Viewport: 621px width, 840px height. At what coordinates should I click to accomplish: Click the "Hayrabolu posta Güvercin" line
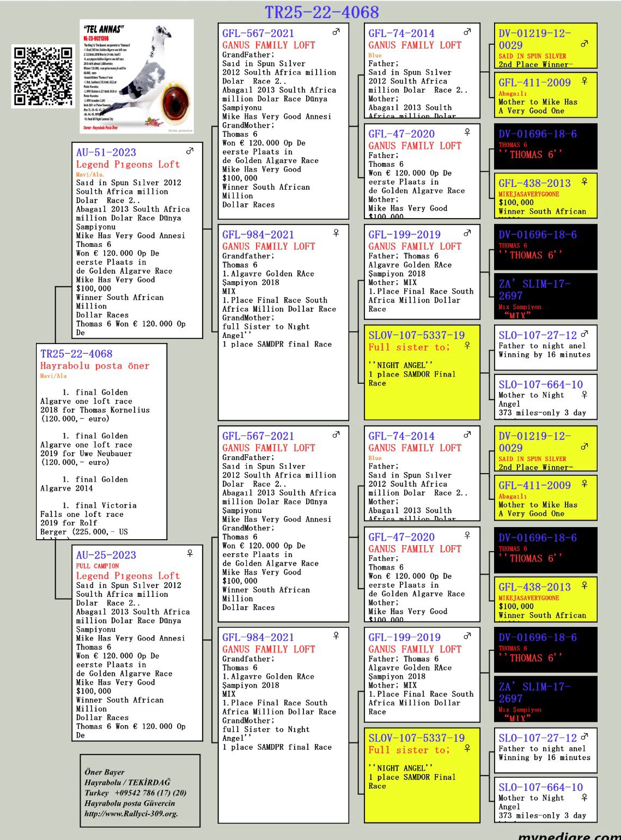(x=130, y=803)
